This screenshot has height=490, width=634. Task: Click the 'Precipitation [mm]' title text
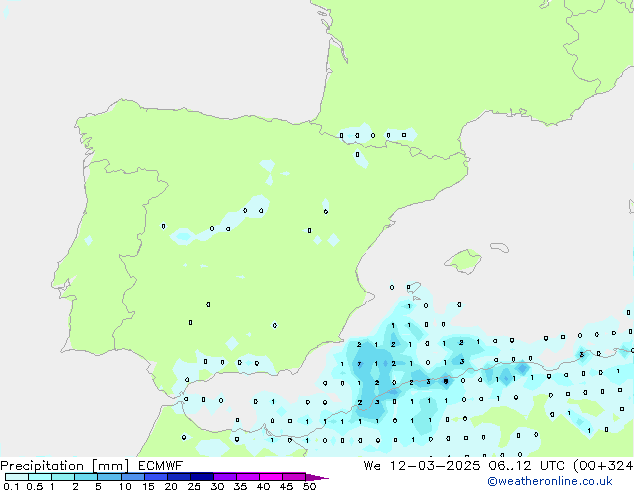click(x=65, y=466)
